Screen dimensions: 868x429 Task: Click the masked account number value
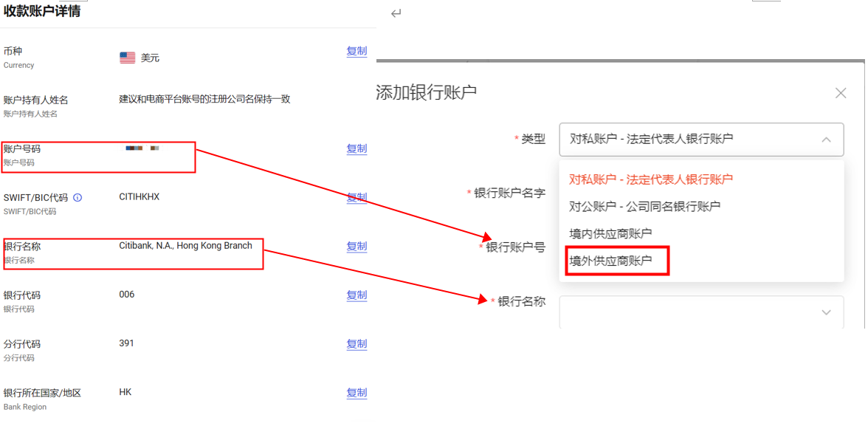(x=142, y=148)
